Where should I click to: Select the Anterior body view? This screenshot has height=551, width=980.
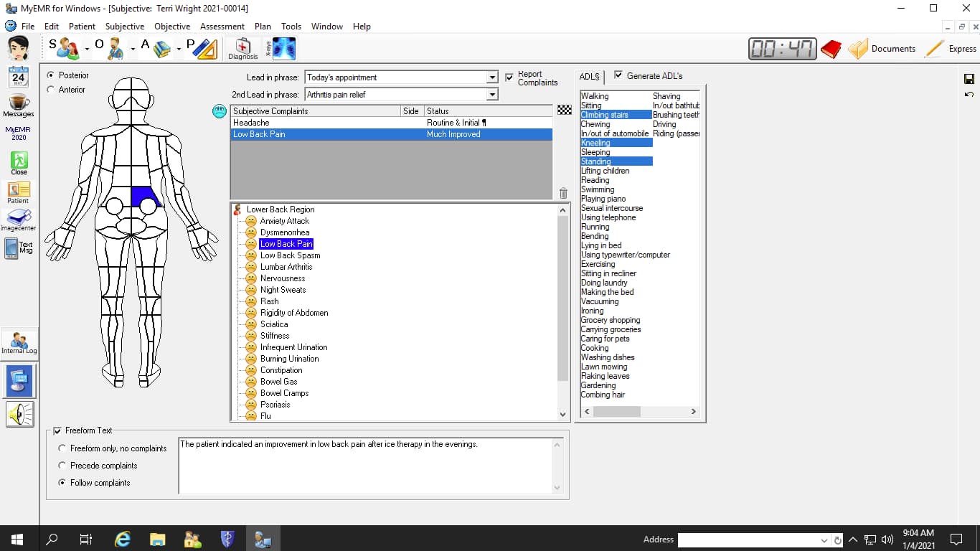coord(50,90)
